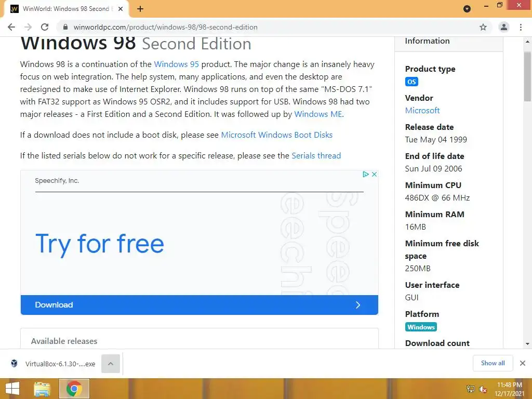Go back to the previous page
Screen dimensions: 532x399
point(11,27)
